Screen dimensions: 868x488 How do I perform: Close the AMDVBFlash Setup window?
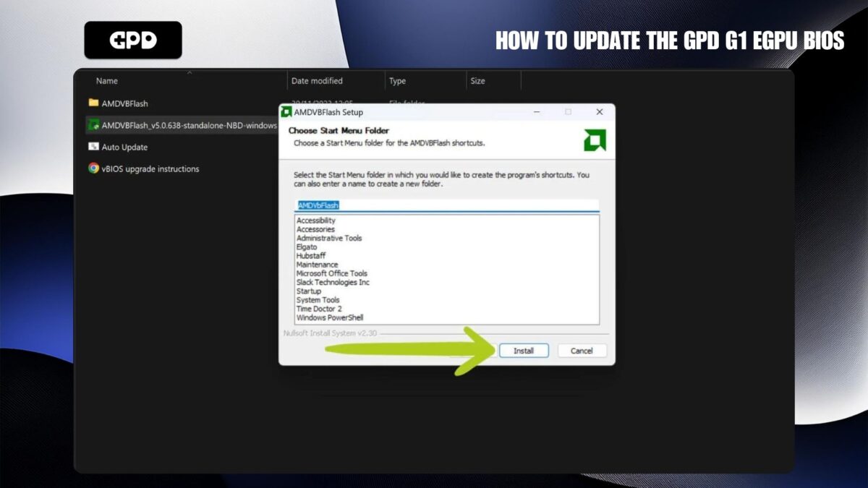(599, 112)
